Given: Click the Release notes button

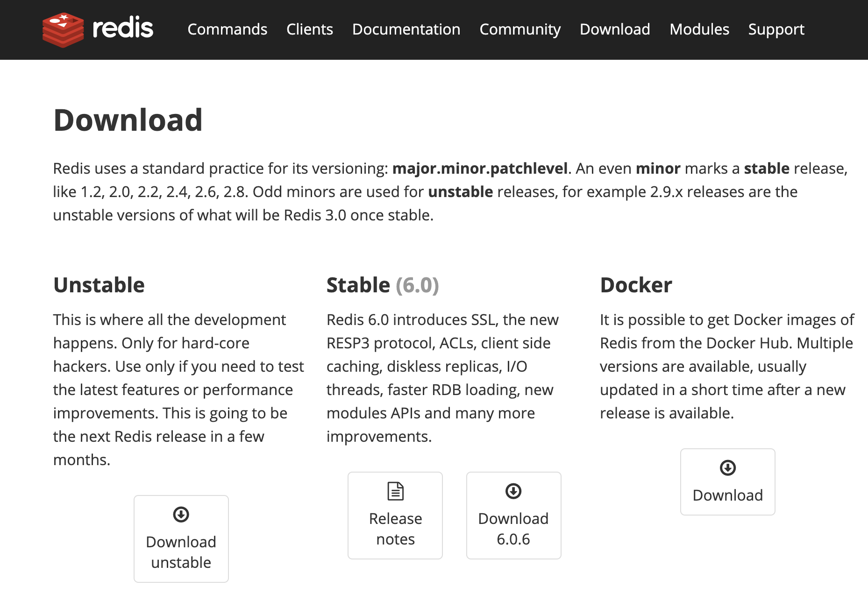Looking at the screenshot, I should (395, 516).
